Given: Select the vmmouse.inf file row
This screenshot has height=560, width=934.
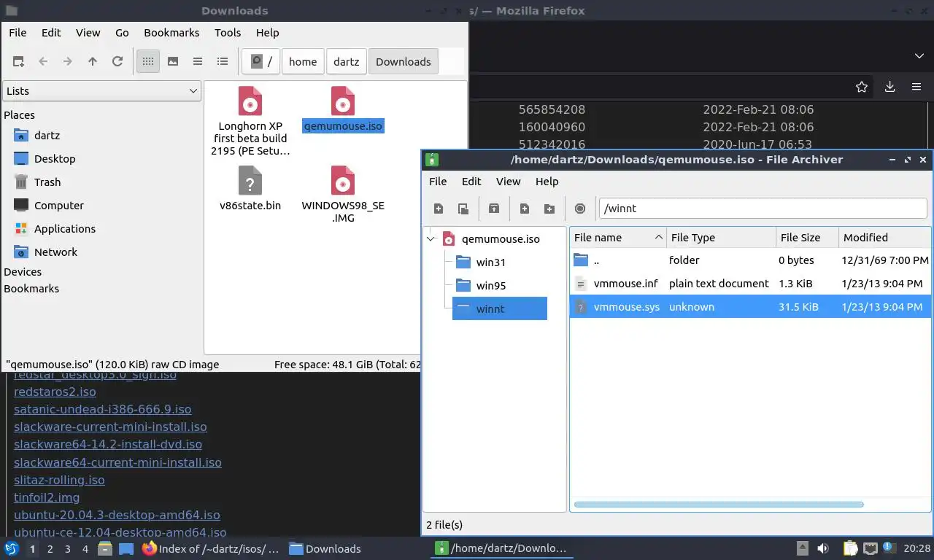Looking at the screenshot, I should (x=750, y=284).
